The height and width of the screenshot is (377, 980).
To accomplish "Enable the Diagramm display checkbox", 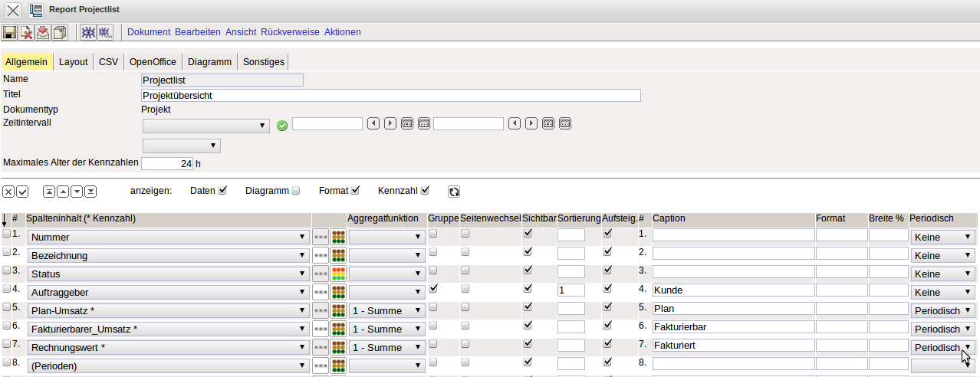I will click(x=296, y=191).
